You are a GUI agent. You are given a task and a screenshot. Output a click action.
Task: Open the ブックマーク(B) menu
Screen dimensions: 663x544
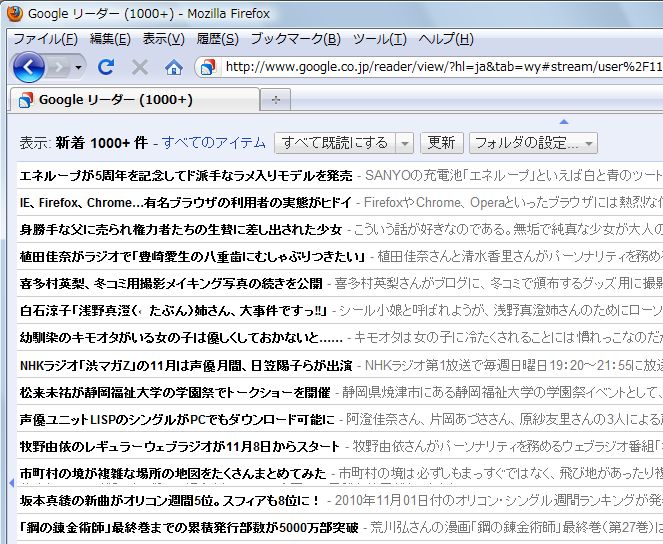pyautogui.click(x=295, y=39)
